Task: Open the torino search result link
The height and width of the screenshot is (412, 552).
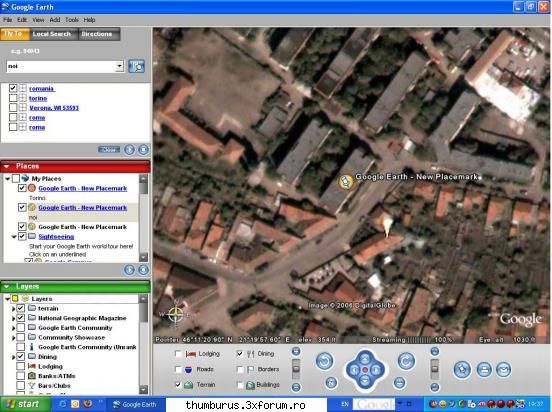Action: click(x=38, y=98)
